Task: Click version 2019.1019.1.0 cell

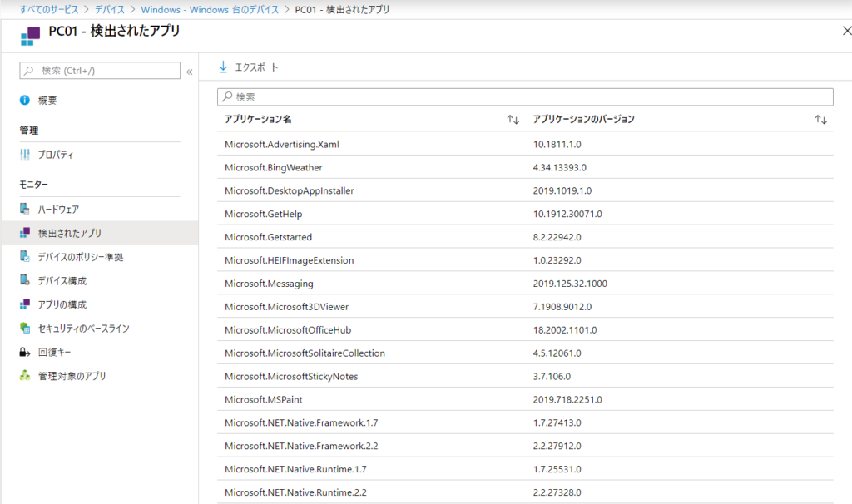Action: (x=562, y=190)
